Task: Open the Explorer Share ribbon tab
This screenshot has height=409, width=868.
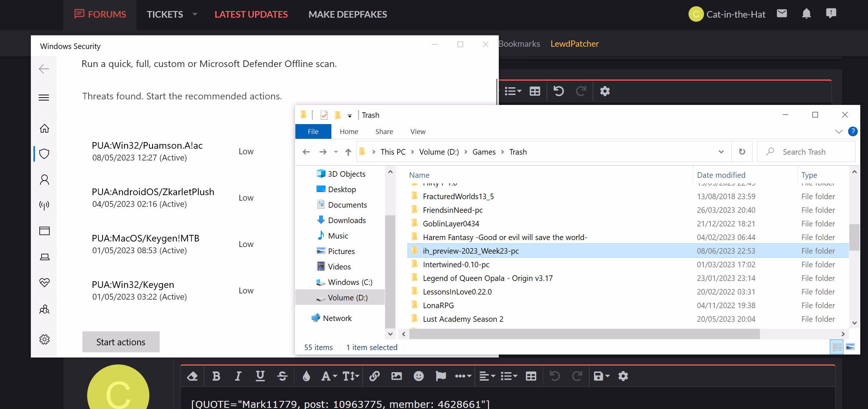Action: pos(384,131)
